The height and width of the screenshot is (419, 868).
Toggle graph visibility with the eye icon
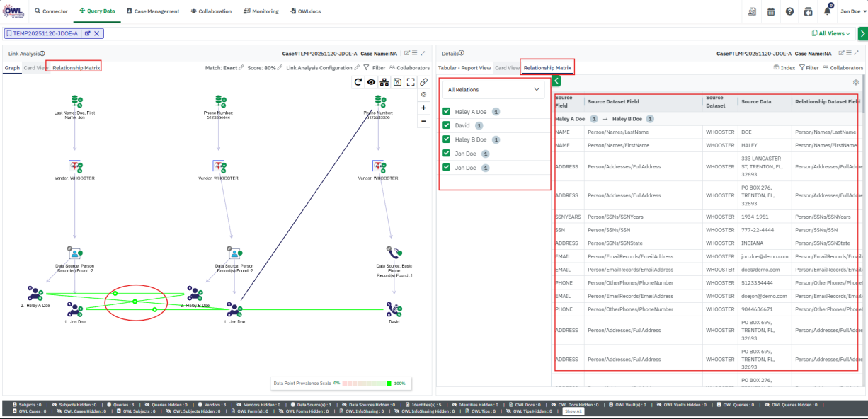pos(372,82)
